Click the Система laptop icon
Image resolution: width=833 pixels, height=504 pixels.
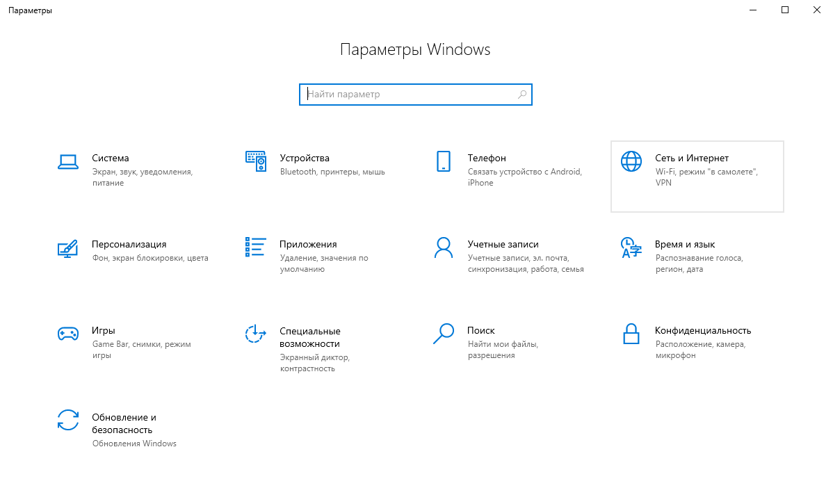(67, 161)
